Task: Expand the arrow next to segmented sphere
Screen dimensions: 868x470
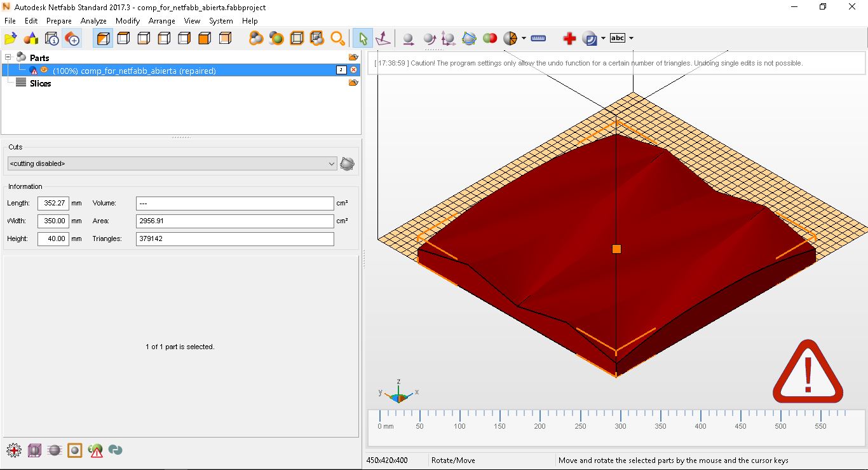Action: [x=524, y=38]
